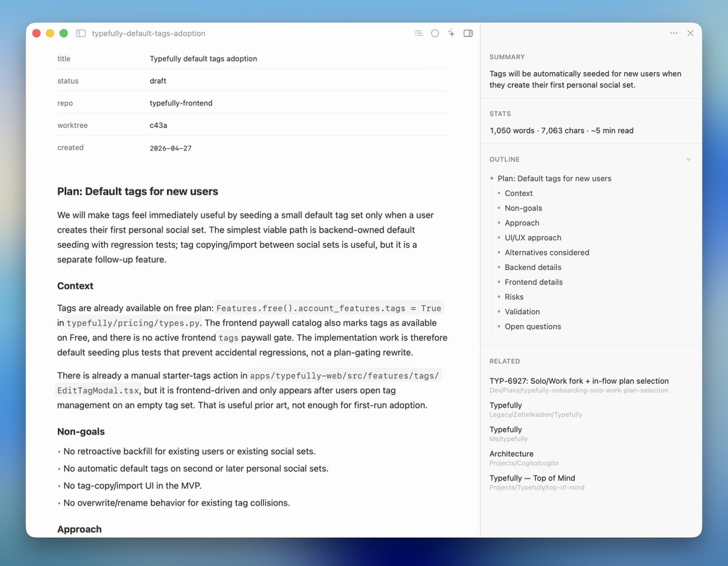Click the 'created' property label
The image size is (728, 566).
coord(70,147)
